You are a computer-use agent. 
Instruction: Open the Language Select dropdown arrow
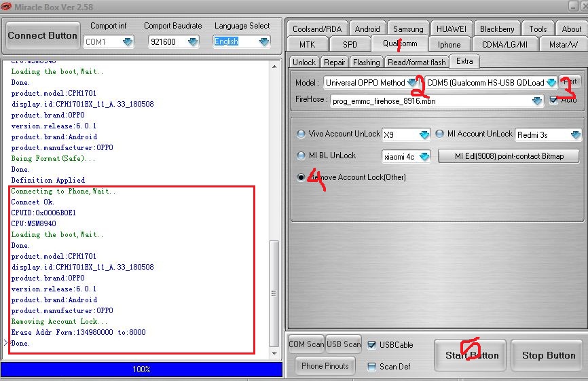(264, 41)
